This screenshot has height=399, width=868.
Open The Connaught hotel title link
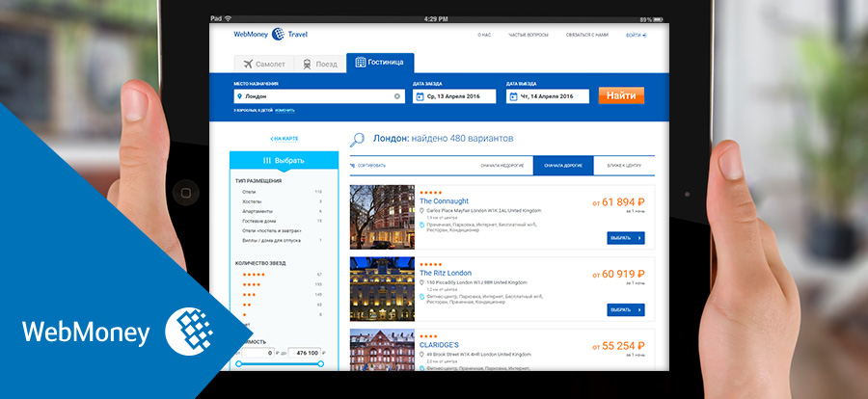point(444,201)
